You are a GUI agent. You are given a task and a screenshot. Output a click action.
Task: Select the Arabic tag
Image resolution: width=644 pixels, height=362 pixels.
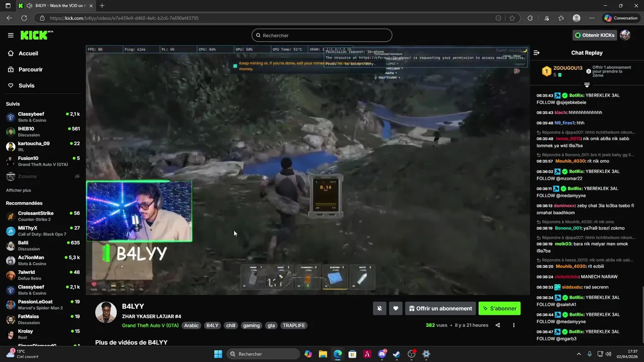(x=191, y=325)
